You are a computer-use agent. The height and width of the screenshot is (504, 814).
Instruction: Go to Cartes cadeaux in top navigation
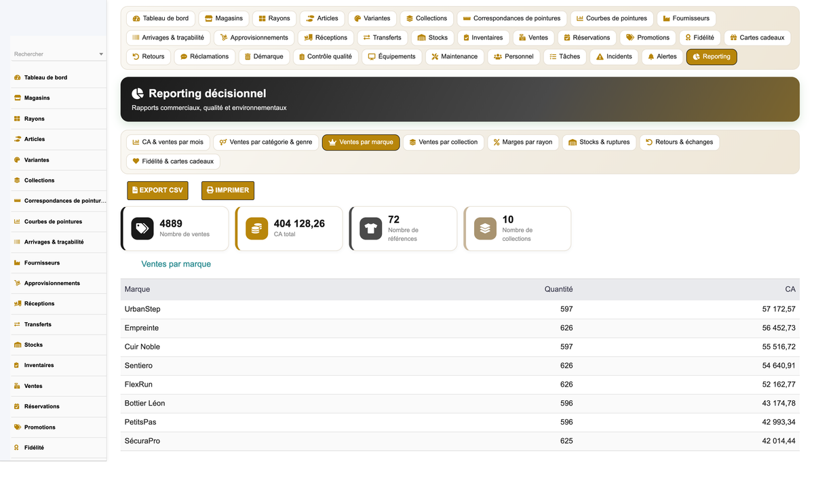pos(757,38)
